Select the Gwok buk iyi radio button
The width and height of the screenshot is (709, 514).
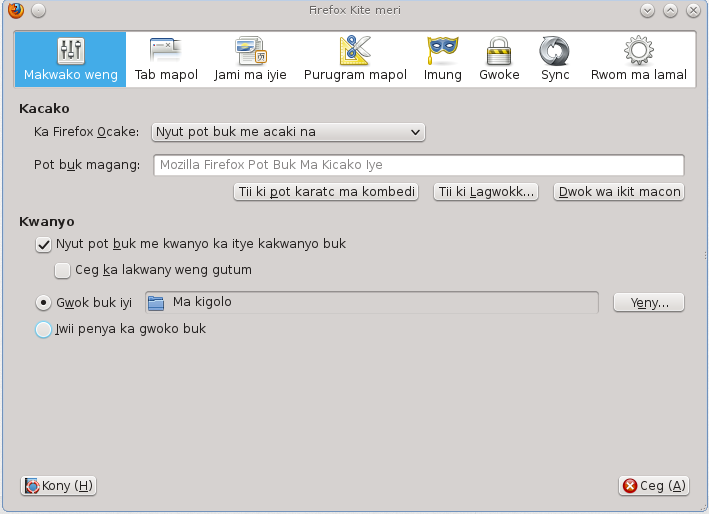pos(43,302)
